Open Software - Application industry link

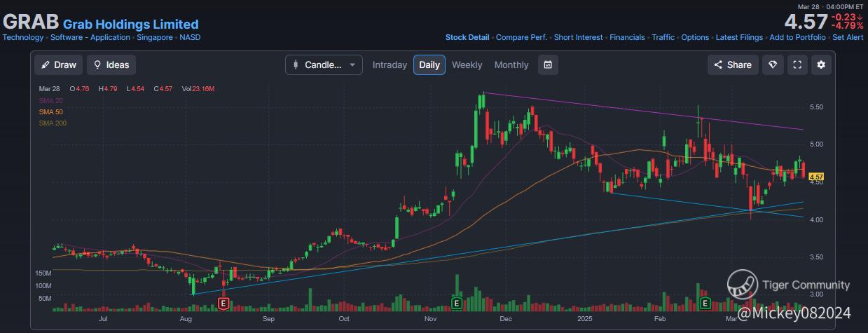(x=90, y=38)
